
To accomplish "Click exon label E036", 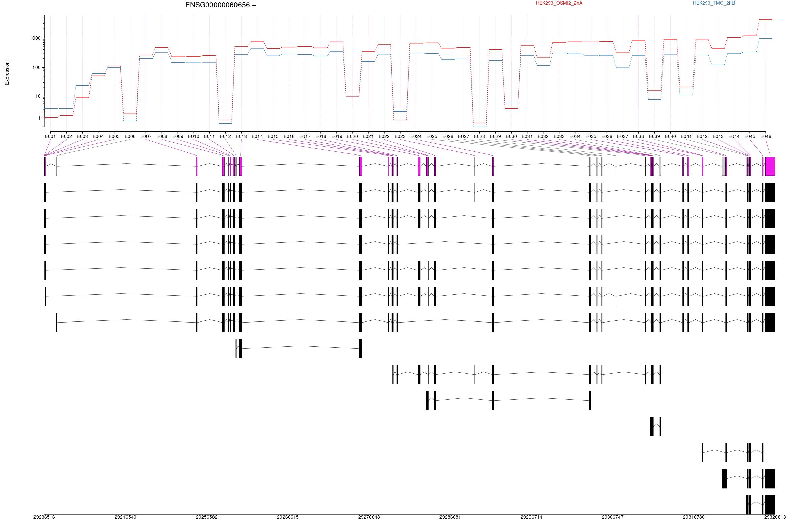I will coord(607,137).
